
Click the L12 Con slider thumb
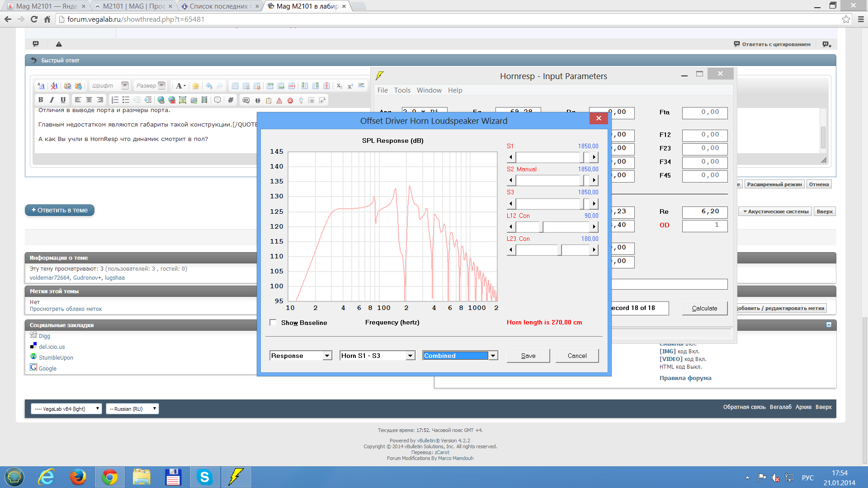click(541, 227)
